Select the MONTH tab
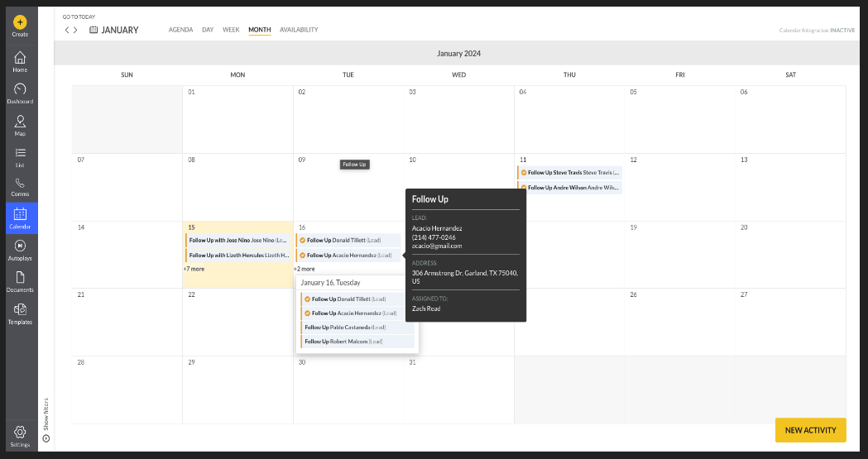 point(260,30)
